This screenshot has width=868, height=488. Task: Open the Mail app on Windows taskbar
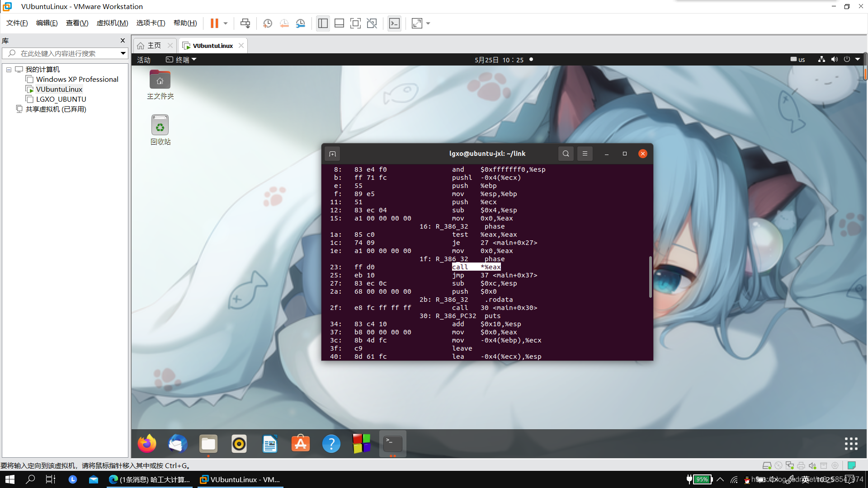click(94, 479)
